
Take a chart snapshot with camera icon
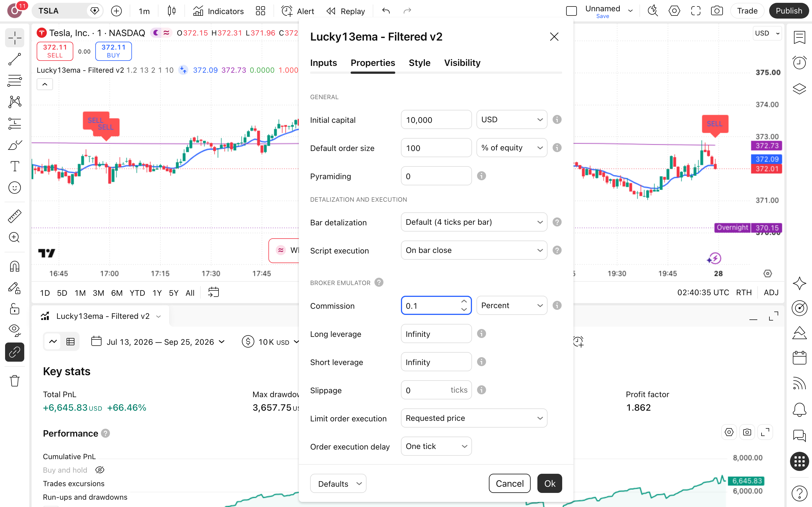pos(716,11)
